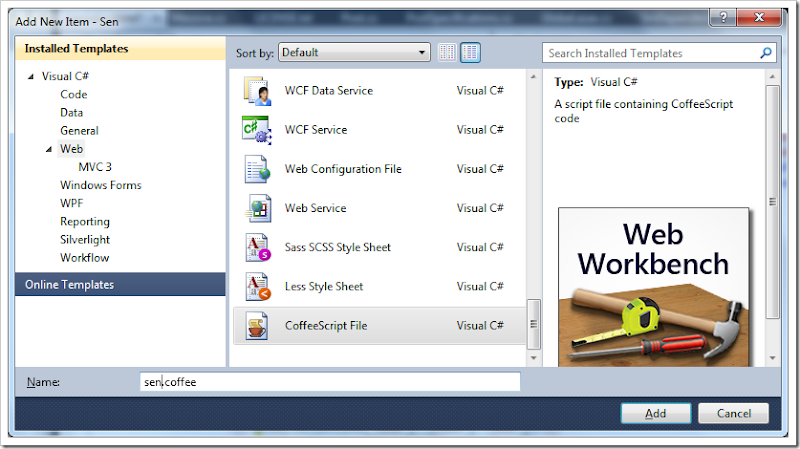Select the Web category
Screen dimensions: 800x449
click(x=71, y=149)
